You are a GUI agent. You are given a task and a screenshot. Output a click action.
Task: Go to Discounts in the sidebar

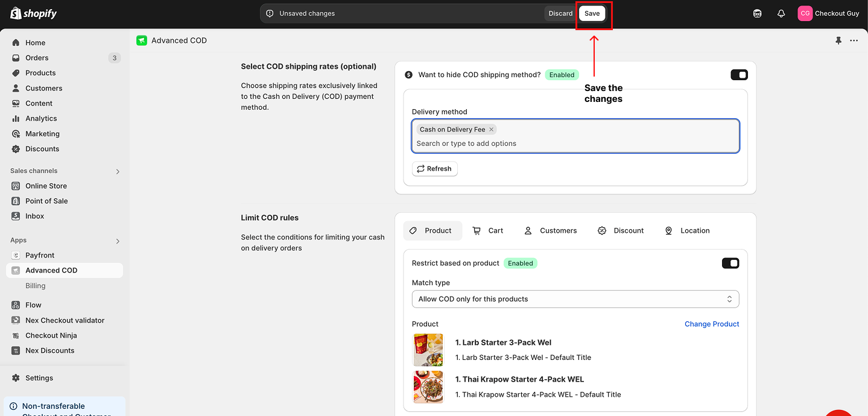coord(42,149)
